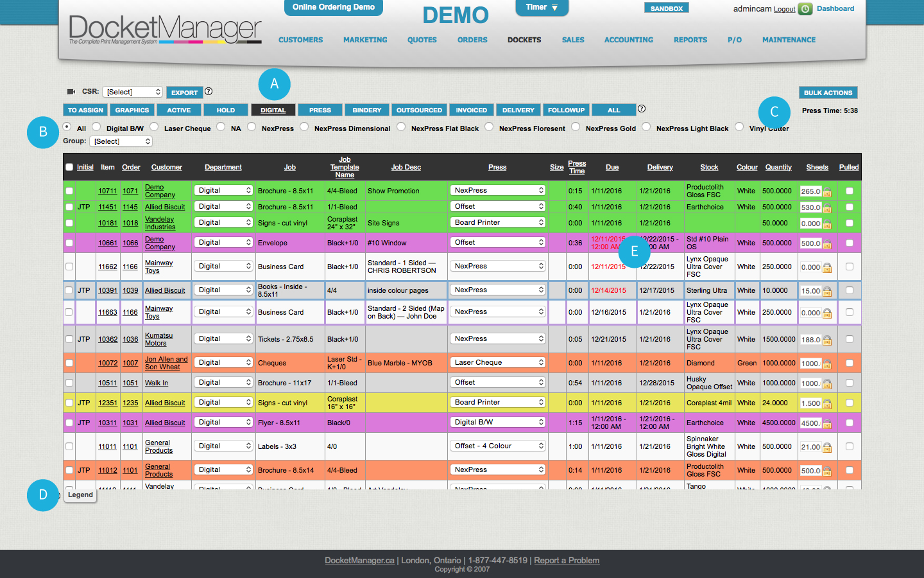Image resolution: width=924 pixels, height=578 pixels.
Task: Click the green clock icon beside Dashboard
Action: coord(805,10)
